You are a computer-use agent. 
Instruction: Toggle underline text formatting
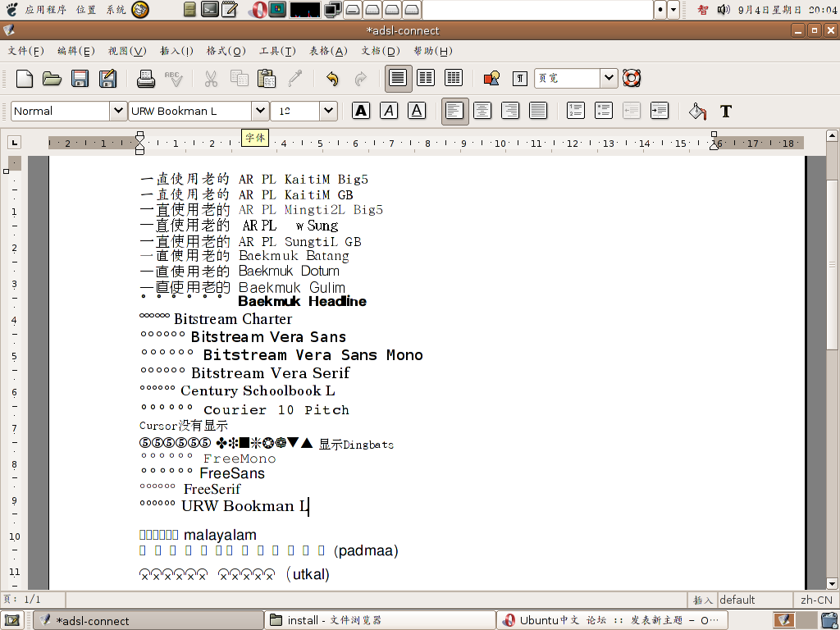pyautogui.click(x=417, y=111)
